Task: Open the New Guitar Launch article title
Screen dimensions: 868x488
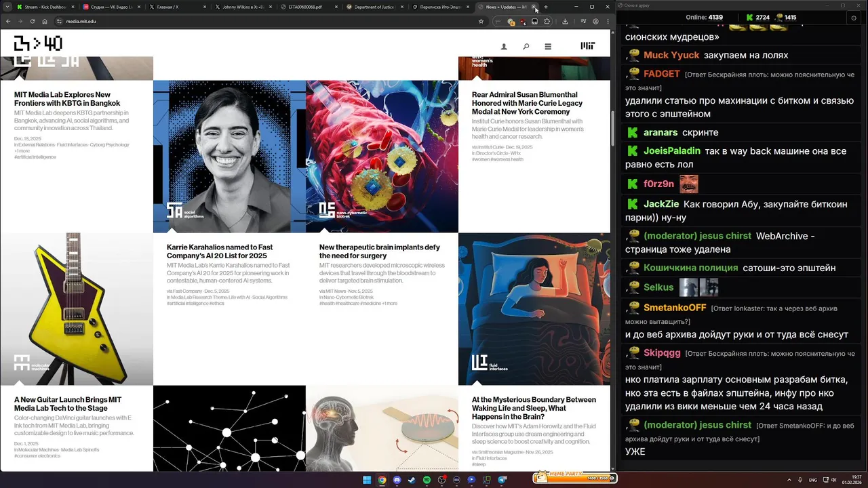Action: [x=68, y=404]
